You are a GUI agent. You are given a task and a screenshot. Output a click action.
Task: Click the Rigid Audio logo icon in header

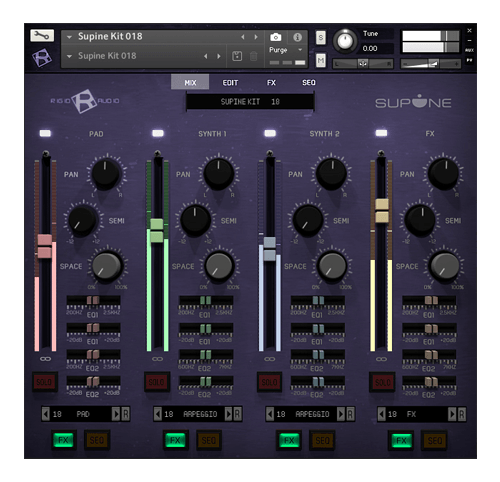click(x=42, y=58)
